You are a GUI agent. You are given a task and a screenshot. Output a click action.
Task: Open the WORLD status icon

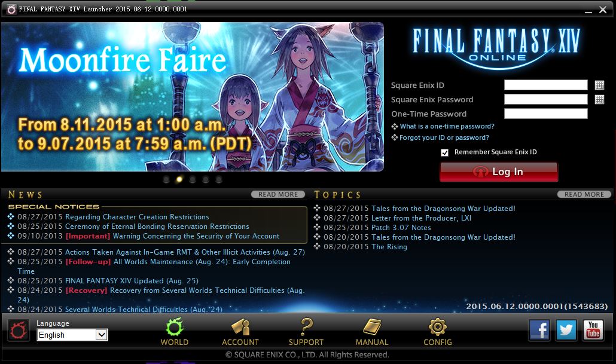(x=175, y=332)
